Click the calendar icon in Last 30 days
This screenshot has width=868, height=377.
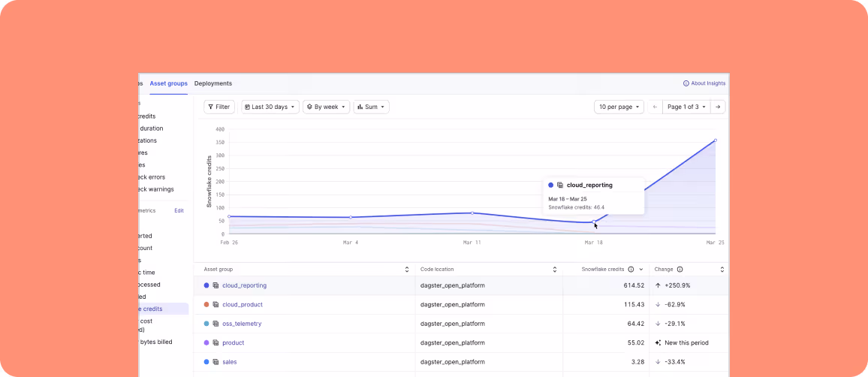tap(248, 107)
